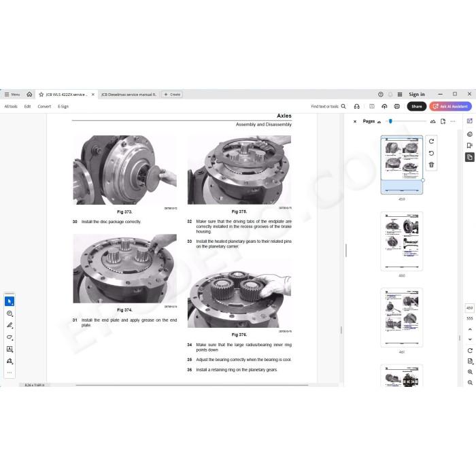Rotate page 459 thumbnail clockwise
The height and width of the screenshot is (476, 476).
(431, 141)
